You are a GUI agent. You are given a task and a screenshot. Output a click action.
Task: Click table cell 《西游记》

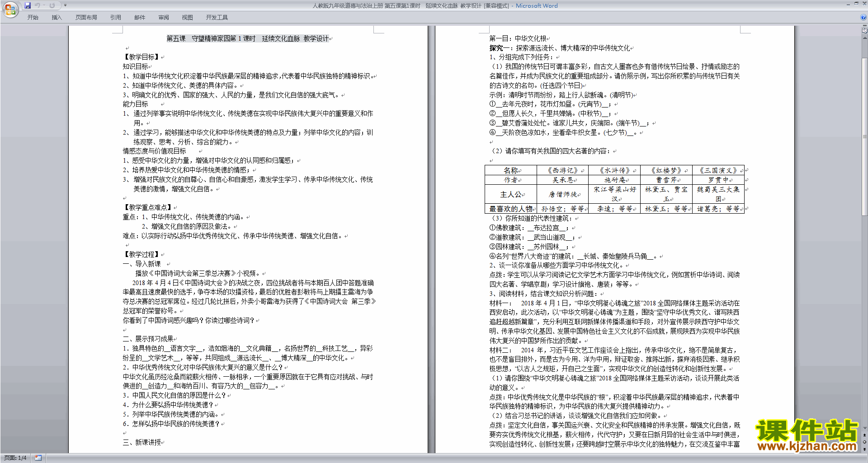point(563,171)
